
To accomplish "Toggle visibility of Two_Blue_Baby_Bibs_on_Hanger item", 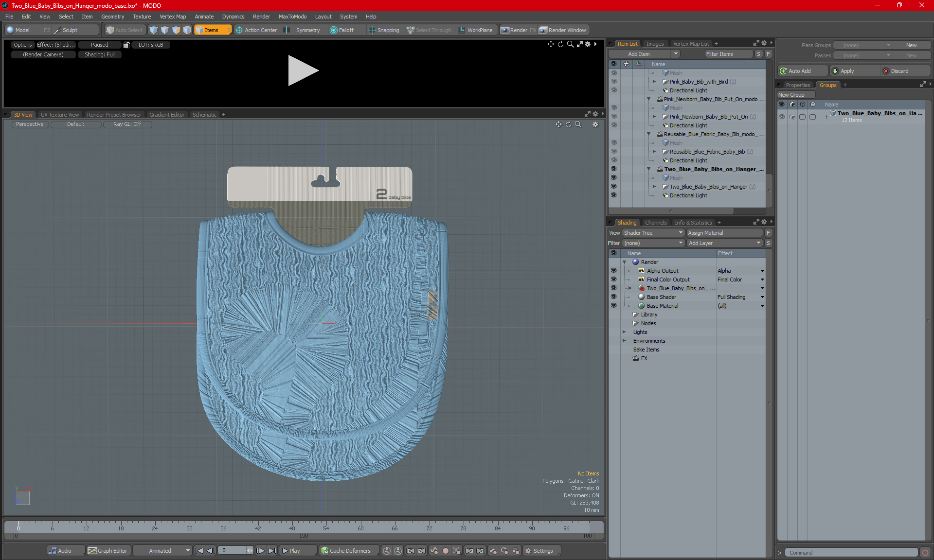I will [613, 187].
